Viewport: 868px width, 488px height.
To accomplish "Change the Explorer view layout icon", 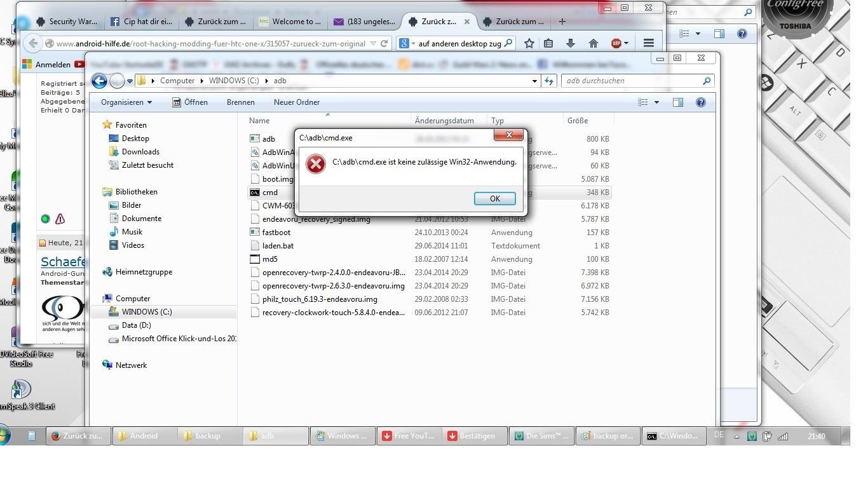I will tap(643, 102).
